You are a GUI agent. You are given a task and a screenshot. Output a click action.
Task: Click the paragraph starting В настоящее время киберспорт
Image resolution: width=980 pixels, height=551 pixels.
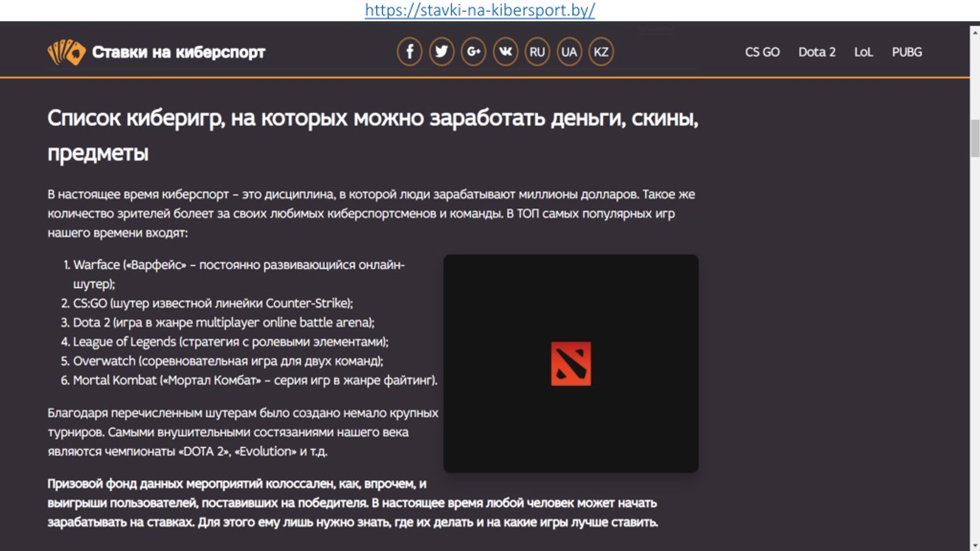(371, 214)
